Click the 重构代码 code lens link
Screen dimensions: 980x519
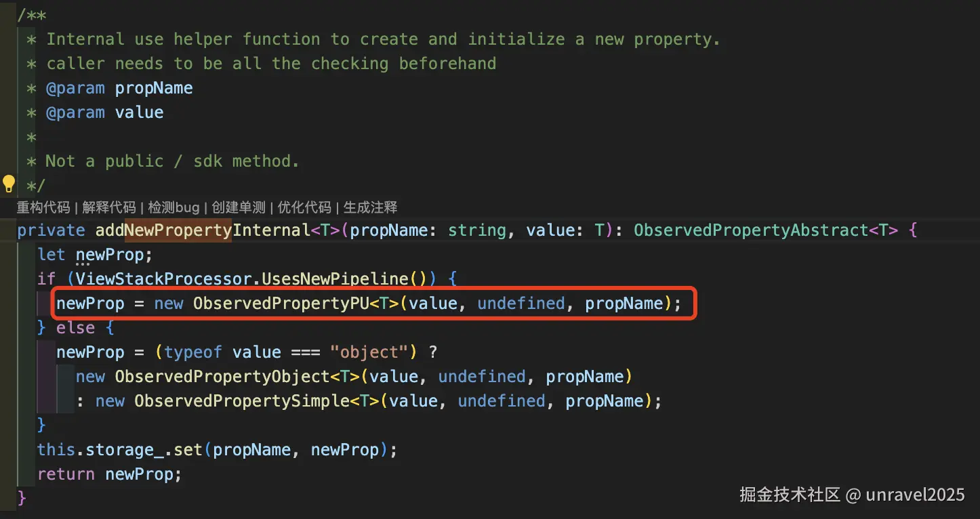point(44,207)
